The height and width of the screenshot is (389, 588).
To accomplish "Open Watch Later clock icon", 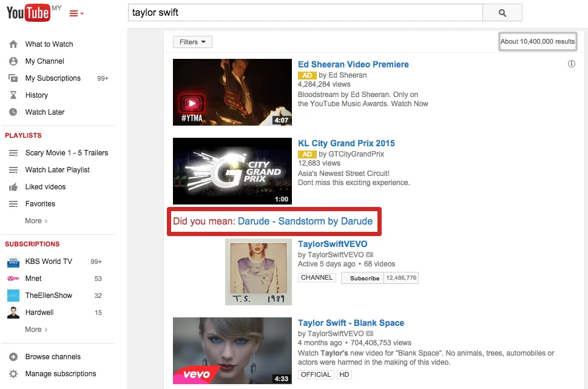I will tap(12, 112).
